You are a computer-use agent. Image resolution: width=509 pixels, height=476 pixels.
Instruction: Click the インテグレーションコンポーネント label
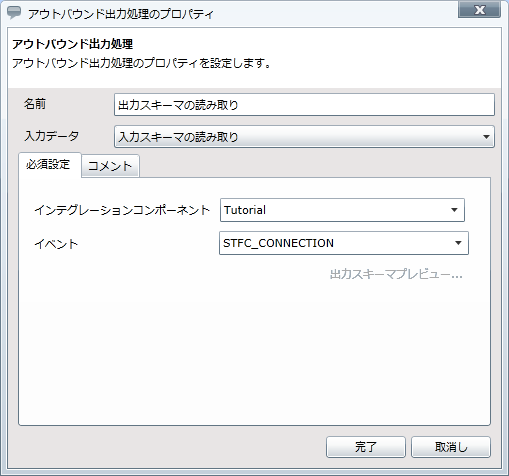coord(122,210)
